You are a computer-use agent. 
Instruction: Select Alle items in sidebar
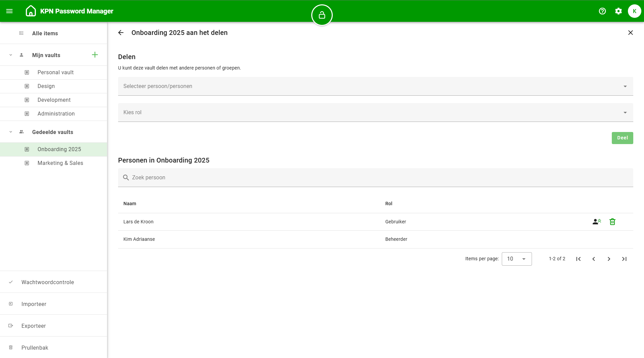45,33
